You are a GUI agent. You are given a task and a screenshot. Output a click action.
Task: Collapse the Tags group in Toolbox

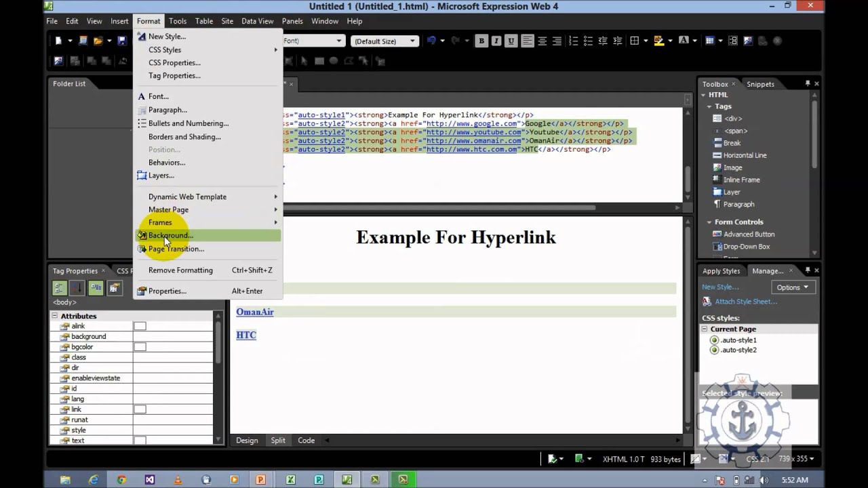[x=709, y=106]
